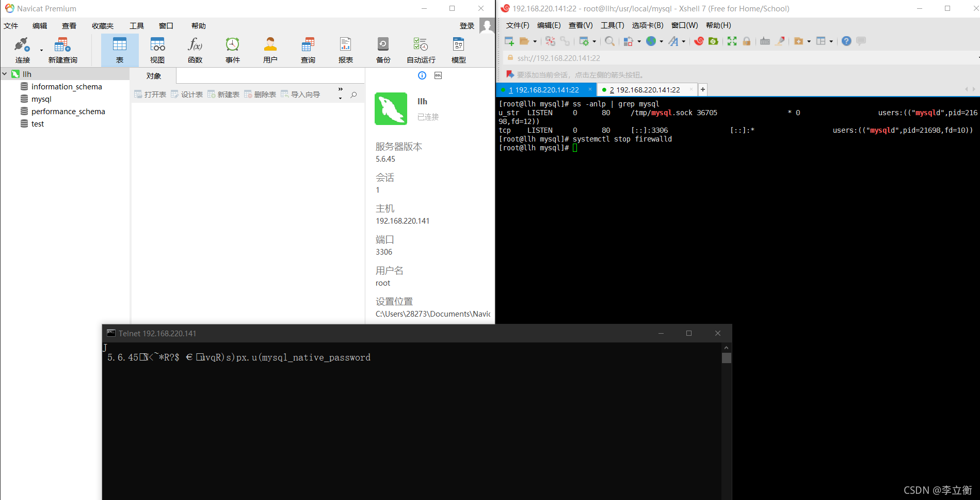
Task: Click the new session icon in Xshell
Action: click(509, 41)
